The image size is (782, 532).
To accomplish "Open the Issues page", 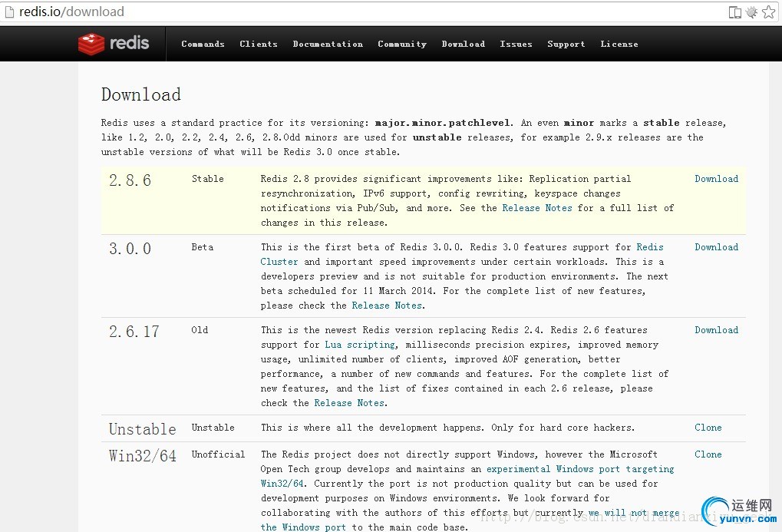I will (516, 44).
